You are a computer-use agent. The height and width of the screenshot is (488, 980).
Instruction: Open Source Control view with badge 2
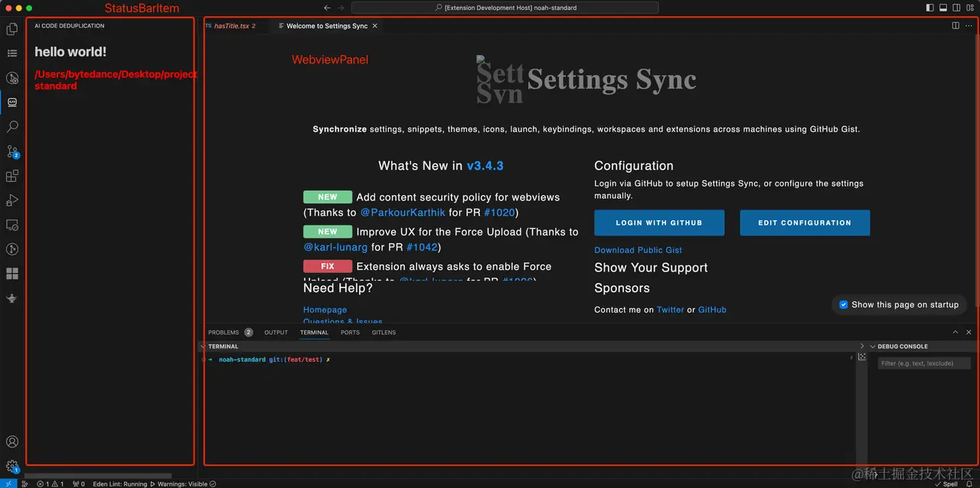[x=11, y=151]
